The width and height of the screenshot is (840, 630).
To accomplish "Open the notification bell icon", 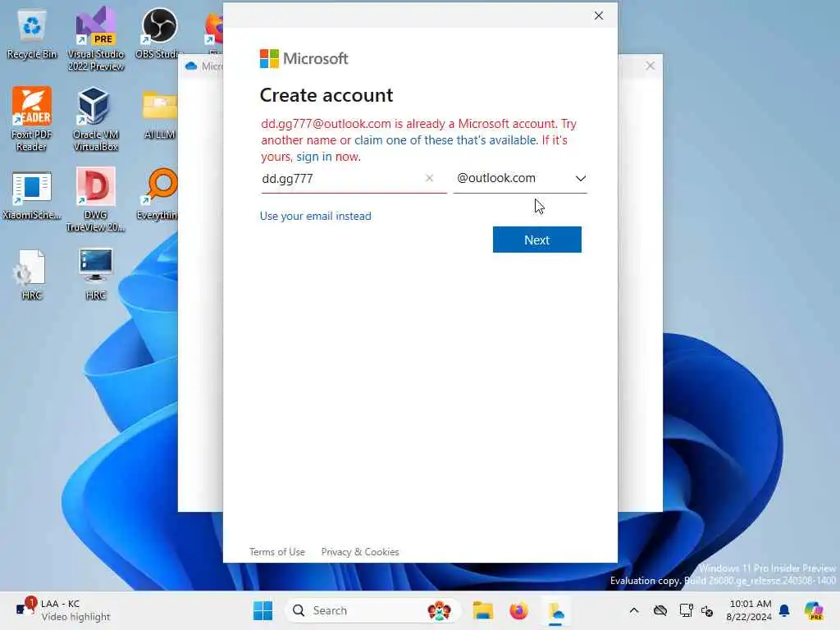I will [784, 610].
